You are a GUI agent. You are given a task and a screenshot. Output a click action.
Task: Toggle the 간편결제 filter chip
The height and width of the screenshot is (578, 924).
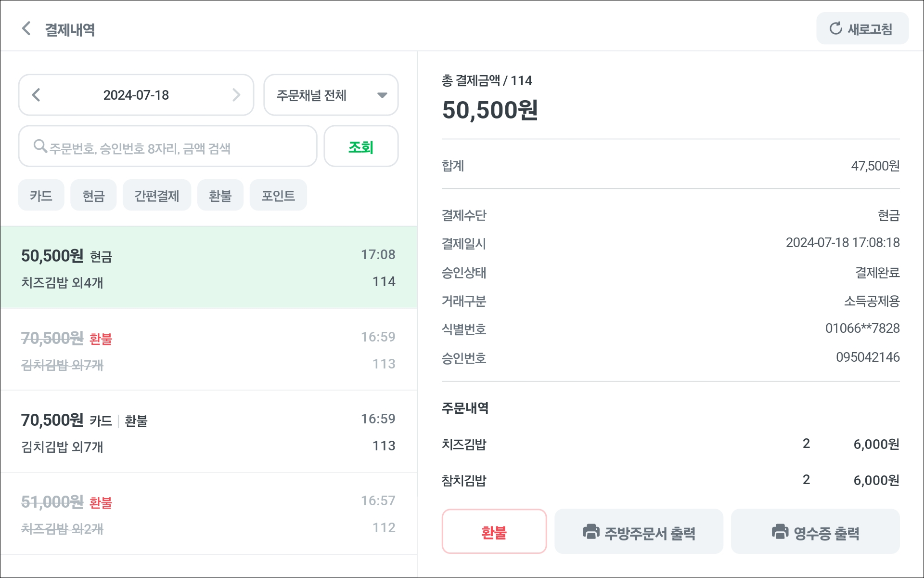(x=157, y=195)
